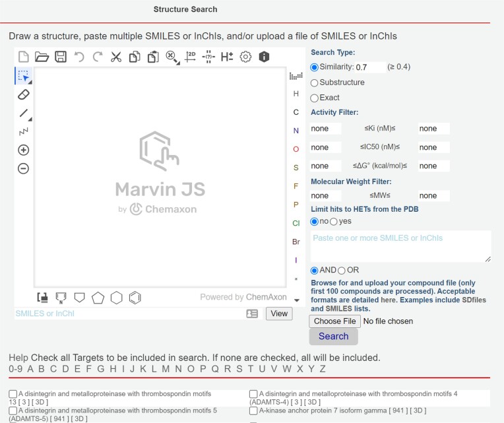The height and width of the screenshot is (423, 504).
Task: Open the About info hexagon icon
Action: [264, 57]
